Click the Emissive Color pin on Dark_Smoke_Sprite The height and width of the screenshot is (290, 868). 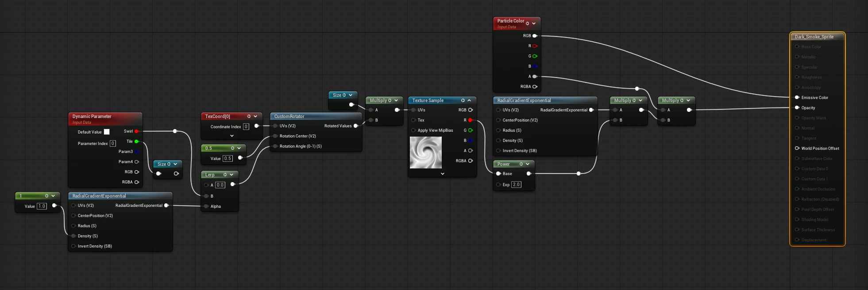[x=797, y=98]
